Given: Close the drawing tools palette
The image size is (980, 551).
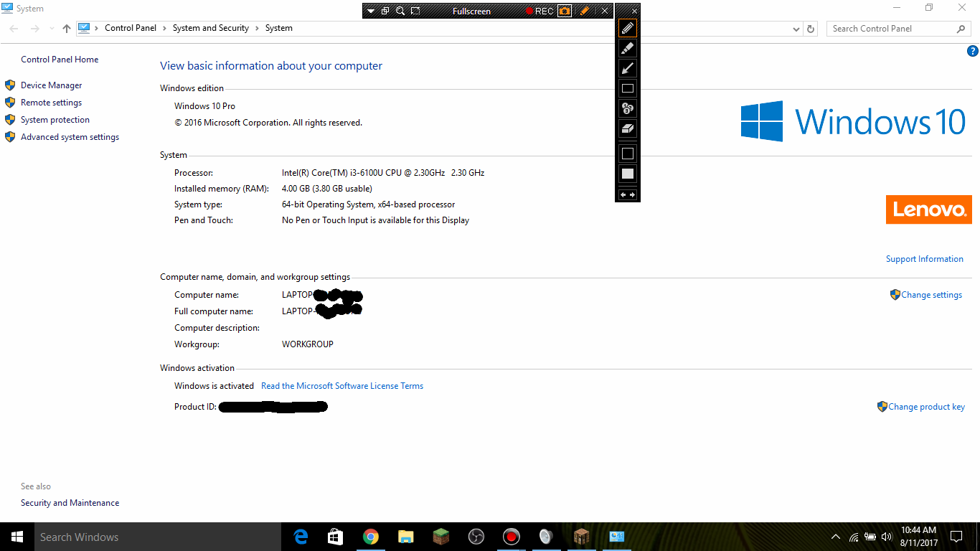Looking at the screenshot, I should (634, 11).
